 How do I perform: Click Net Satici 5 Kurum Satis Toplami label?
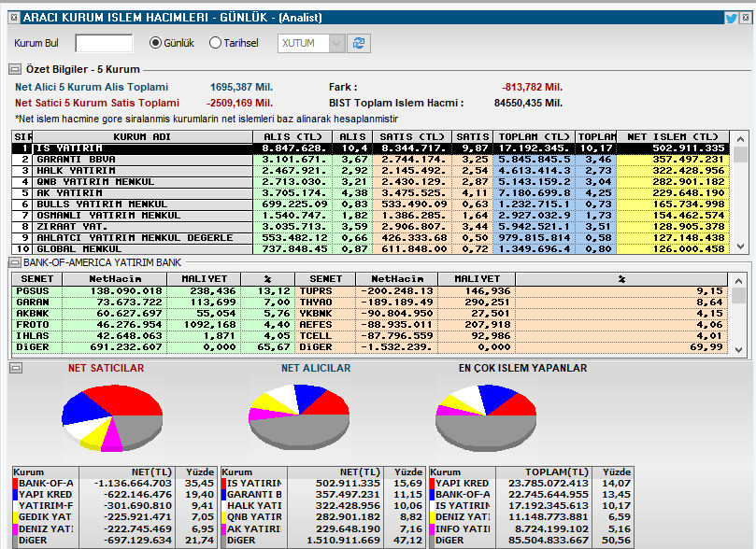pyautogui.click(x=97, y=103)
